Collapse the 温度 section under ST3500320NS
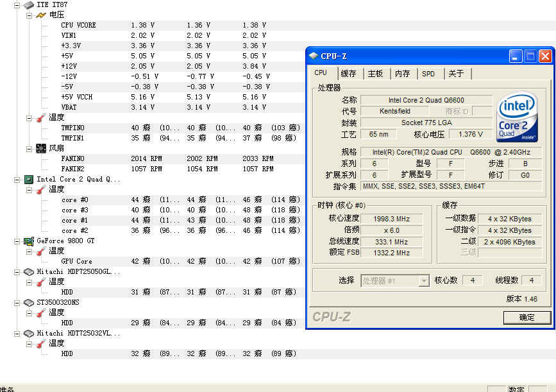 point(29,314)
